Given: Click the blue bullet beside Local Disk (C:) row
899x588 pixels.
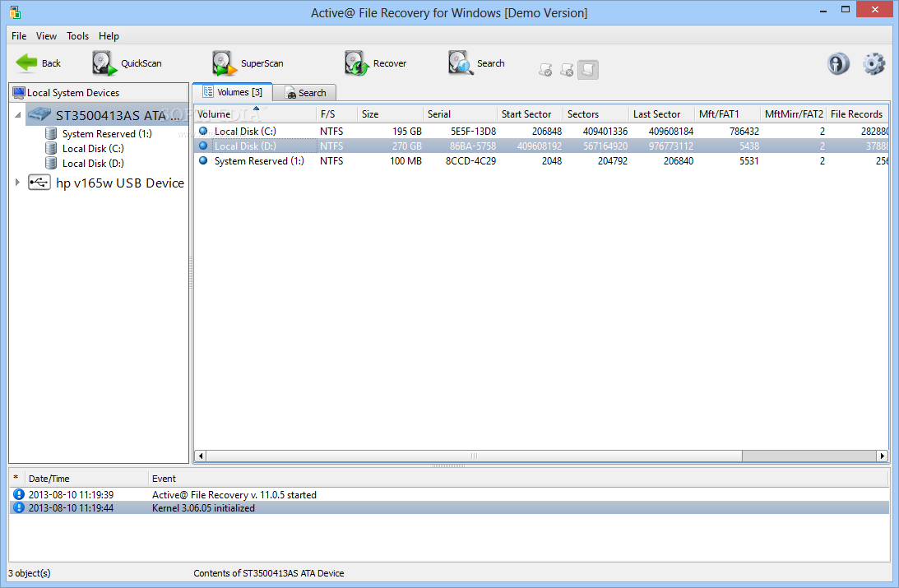Looking at the screenshot, I should [203, 131].
